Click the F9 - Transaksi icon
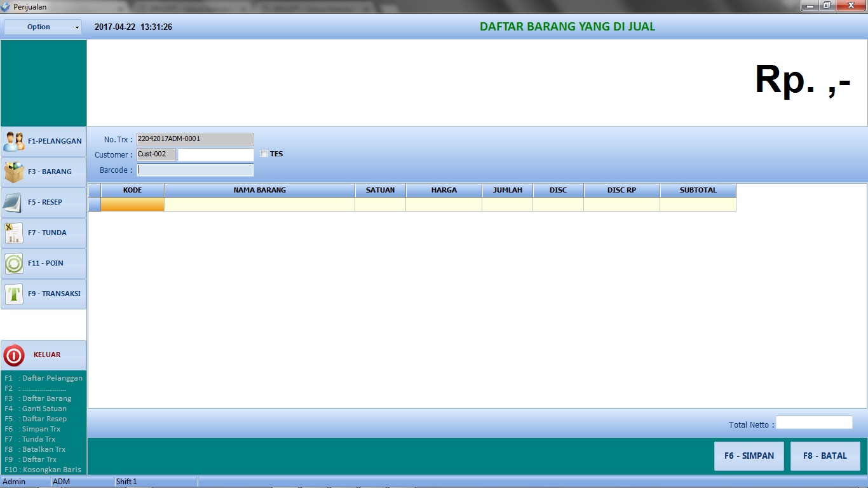 14,294
